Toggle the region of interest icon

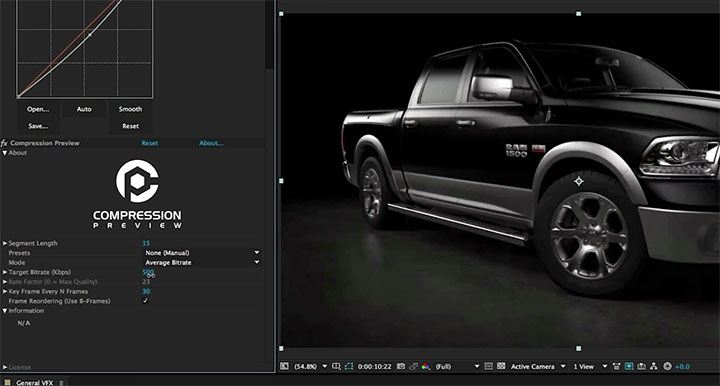click(x=489, y=366)
